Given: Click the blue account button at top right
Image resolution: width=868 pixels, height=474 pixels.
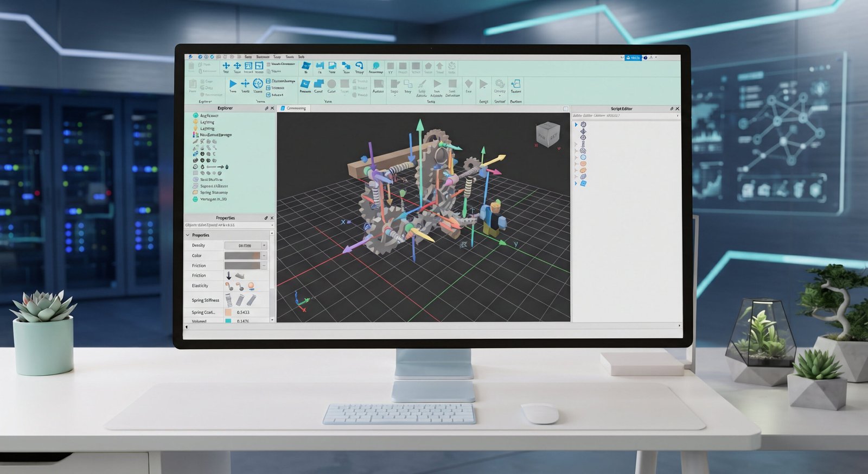Looking at the screenshot, I should (633, 58).
